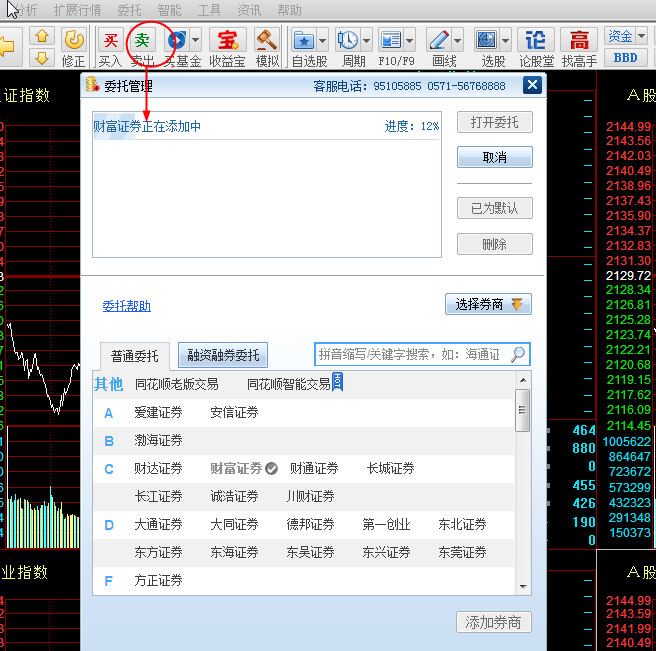Switch to the 融资融券委托 tab

click(223, 355)
